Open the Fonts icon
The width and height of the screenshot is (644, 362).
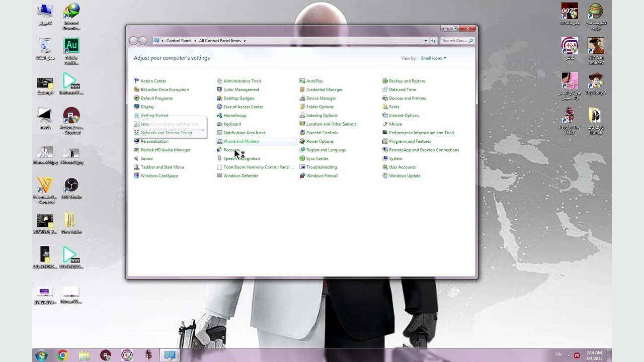tap(385, 107)
